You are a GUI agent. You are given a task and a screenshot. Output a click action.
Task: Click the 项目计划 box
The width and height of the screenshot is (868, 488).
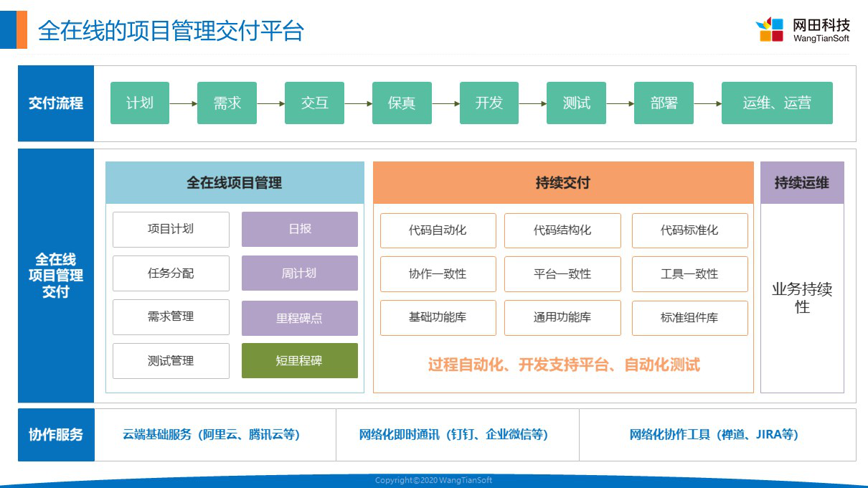(x=171, y=230)
